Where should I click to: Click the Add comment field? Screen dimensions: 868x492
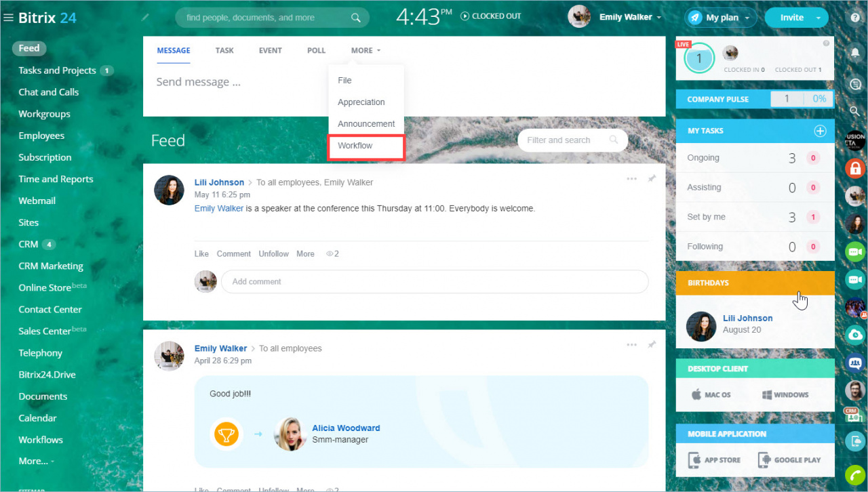coord(435,281)
